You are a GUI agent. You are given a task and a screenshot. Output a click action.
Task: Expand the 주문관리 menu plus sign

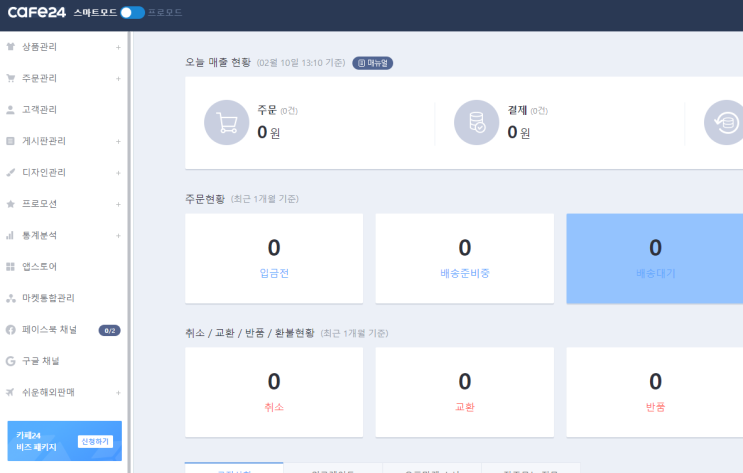coord(118,79)
